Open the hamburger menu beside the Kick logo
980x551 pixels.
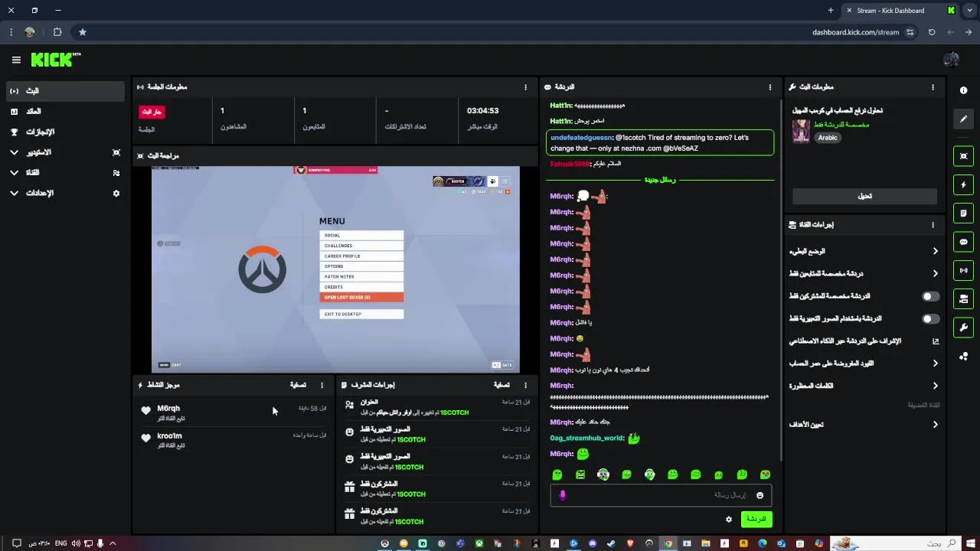(x=16, y=60)
